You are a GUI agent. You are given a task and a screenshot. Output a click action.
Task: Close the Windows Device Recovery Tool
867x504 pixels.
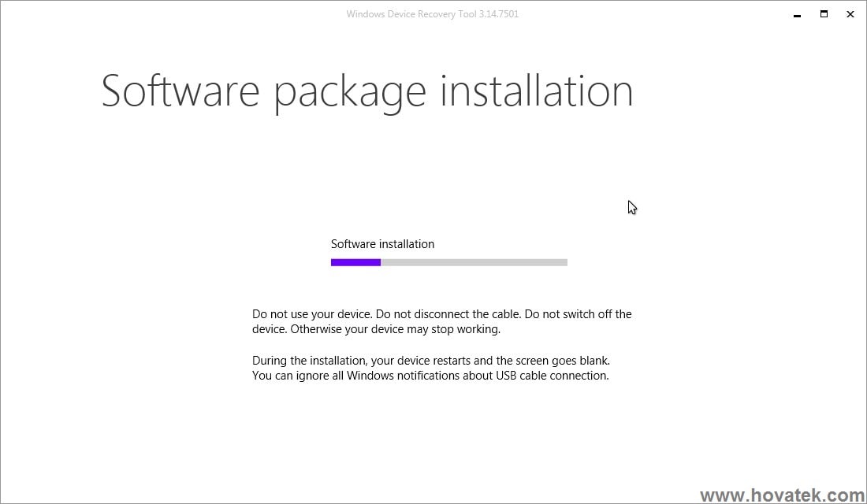click(x=850, y=14)
